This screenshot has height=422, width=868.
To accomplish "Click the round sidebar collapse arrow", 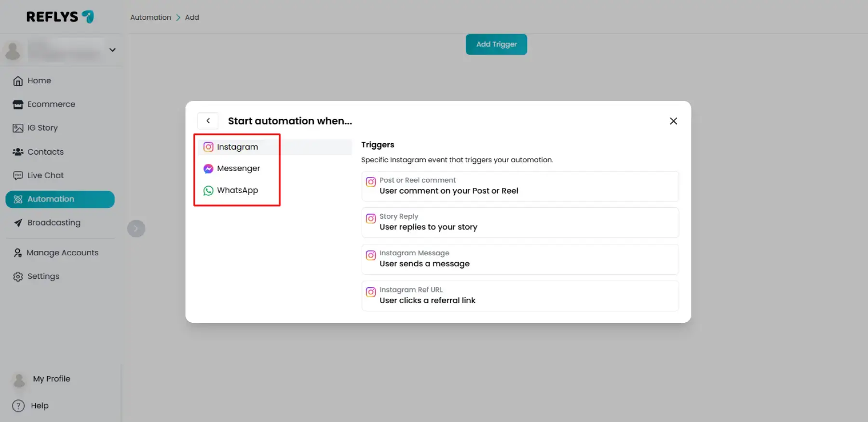I will click(x=136, y=228).
